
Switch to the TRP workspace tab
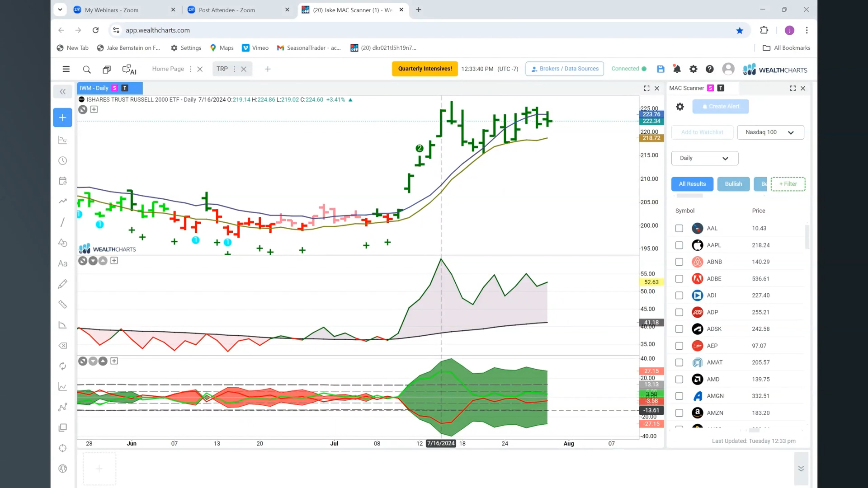pyautogui.click(x=222, y=69)
